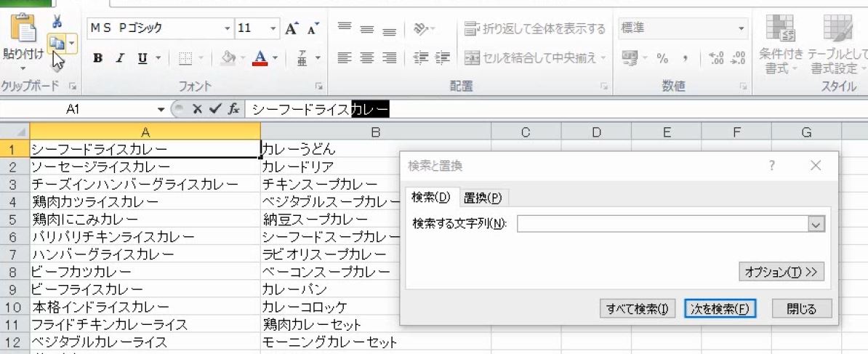This screenshot has width=868, height=354.
Task: Toggle Underline formatting
Action: pos(142,59)
